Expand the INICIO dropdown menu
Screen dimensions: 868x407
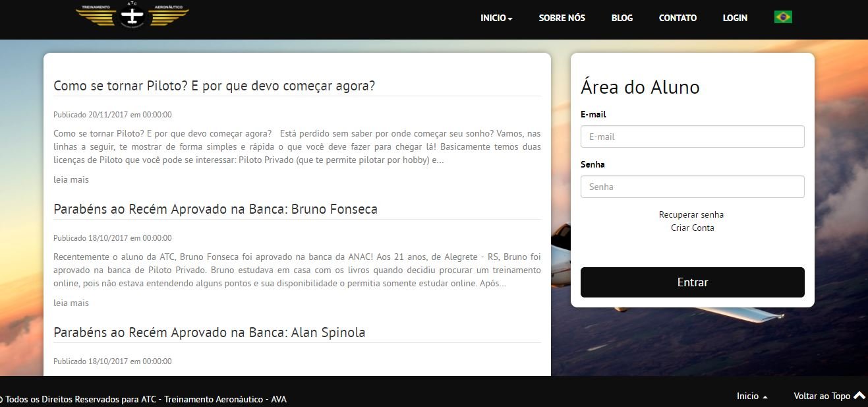[x=496, y=18]
